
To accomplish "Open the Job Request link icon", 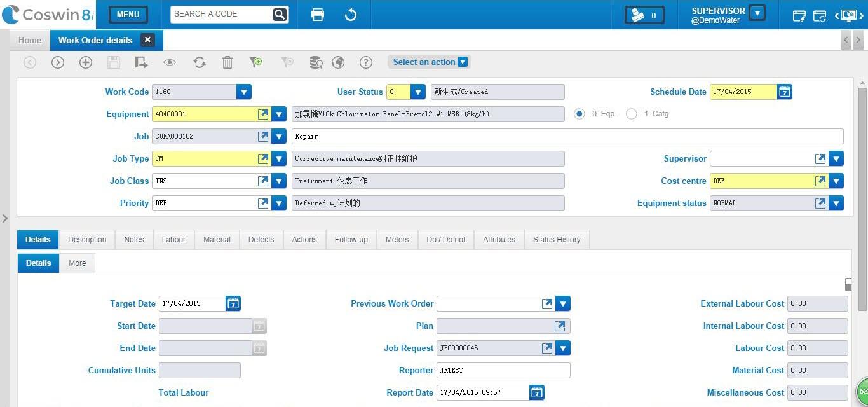I will (547, 348).
